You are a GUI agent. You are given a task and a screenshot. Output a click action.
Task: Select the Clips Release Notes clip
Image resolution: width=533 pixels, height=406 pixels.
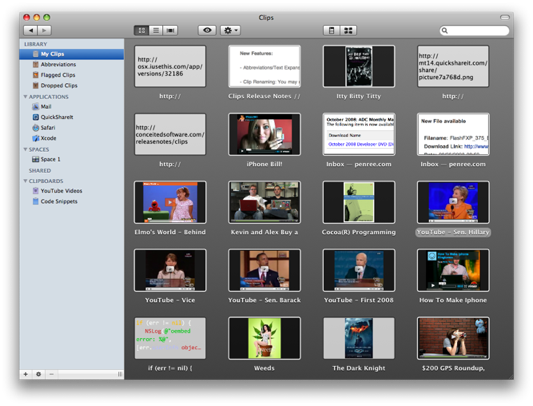tap(264, 66)
